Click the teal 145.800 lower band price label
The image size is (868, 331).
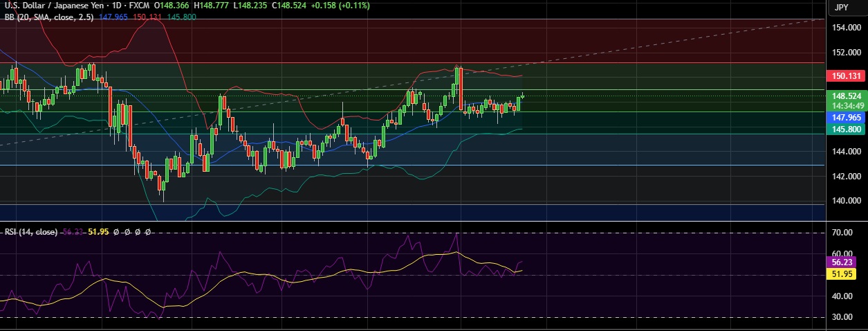[x=846, y=129]
